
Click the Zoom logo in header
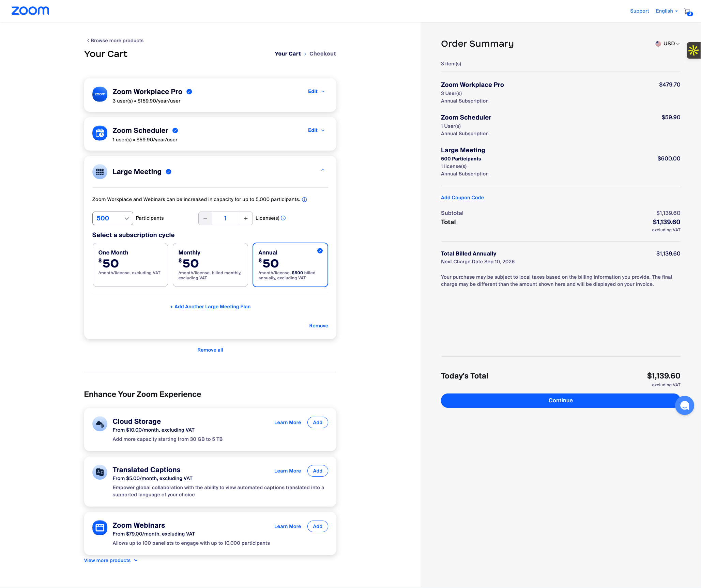tap(30, 11)
